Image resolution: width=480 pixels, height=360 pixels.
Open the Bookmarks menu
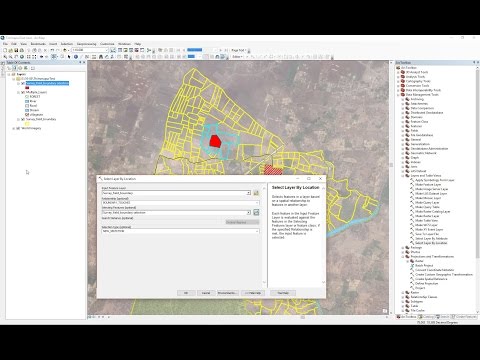tap(38, 44)
